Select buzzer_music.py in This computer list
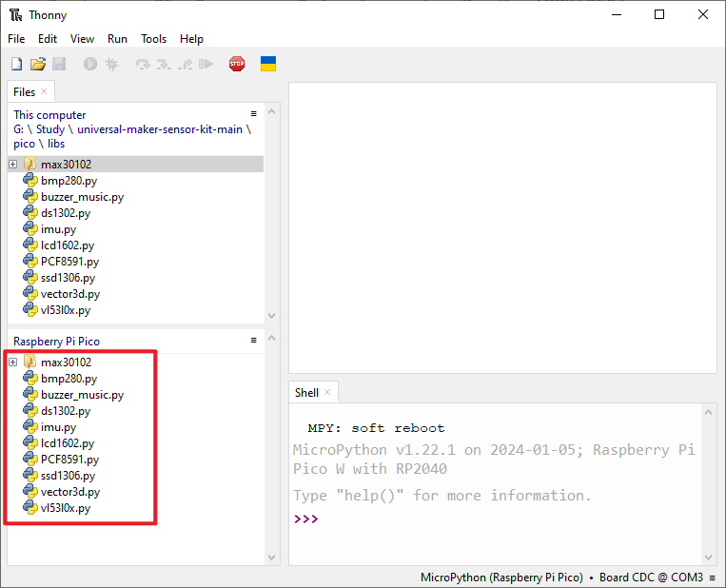 82,197
